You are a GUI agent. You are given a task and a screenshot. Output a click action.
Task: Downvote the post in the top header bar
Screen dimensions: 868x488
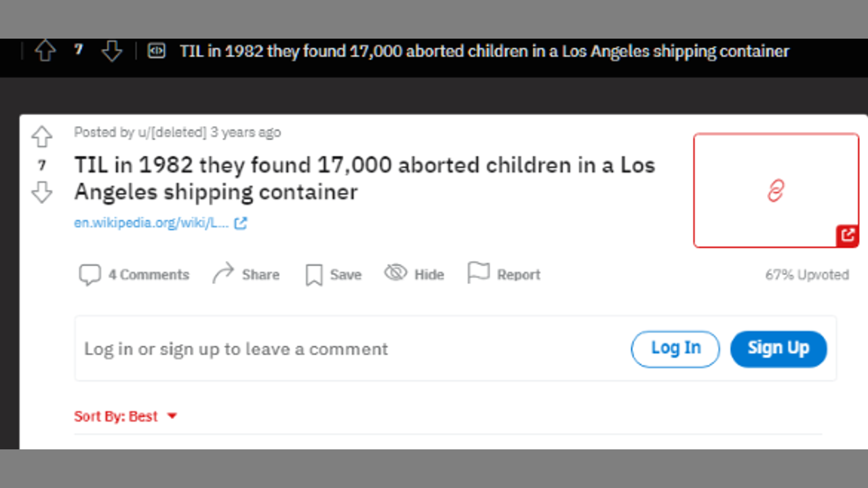[111, 51]
